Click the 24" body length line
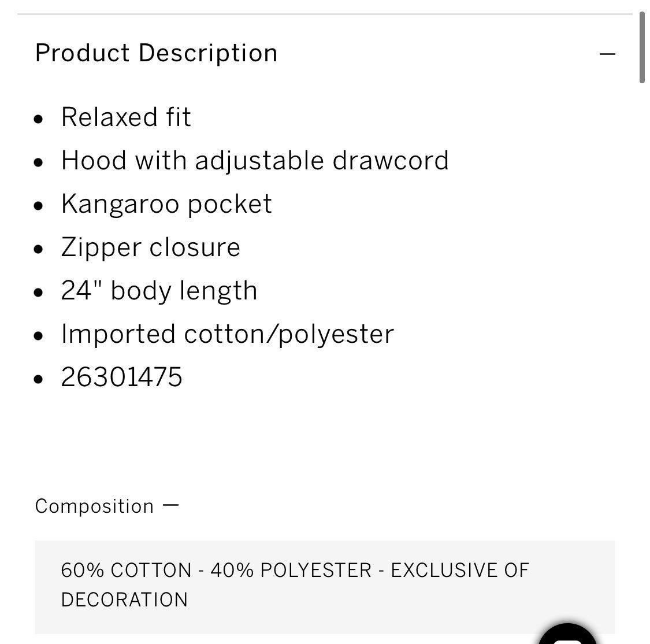This screenshot has width=650, height=644. pyautogui.click(x=159, y=291)
